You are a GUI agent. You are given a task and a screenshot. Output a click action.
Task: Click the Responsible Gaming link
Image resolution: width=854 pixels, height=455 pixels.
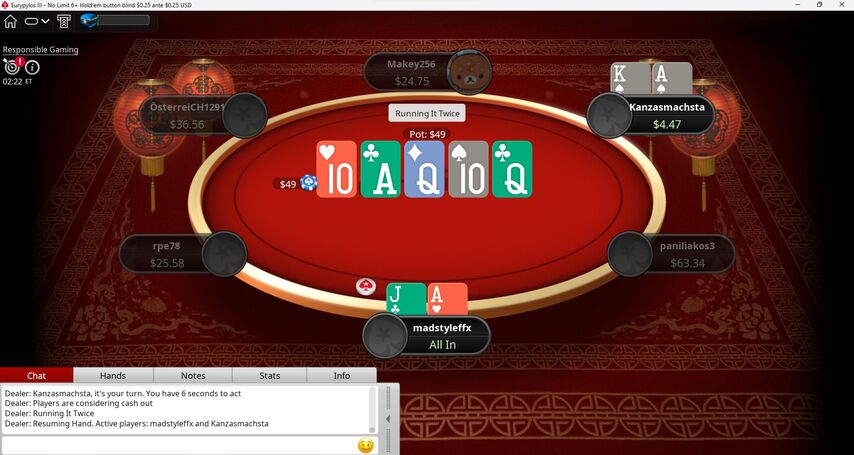click(x=40, y=50)
